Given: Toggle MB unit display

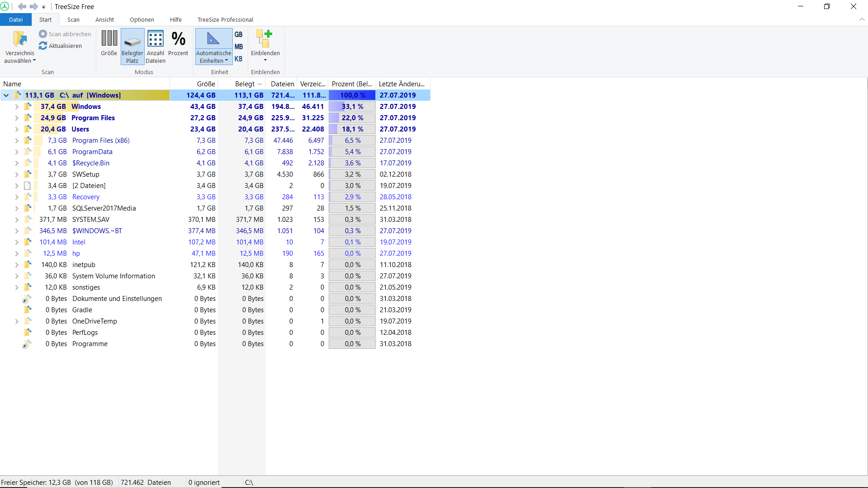Looking at the screenshot, I should [x=238, y=47].
